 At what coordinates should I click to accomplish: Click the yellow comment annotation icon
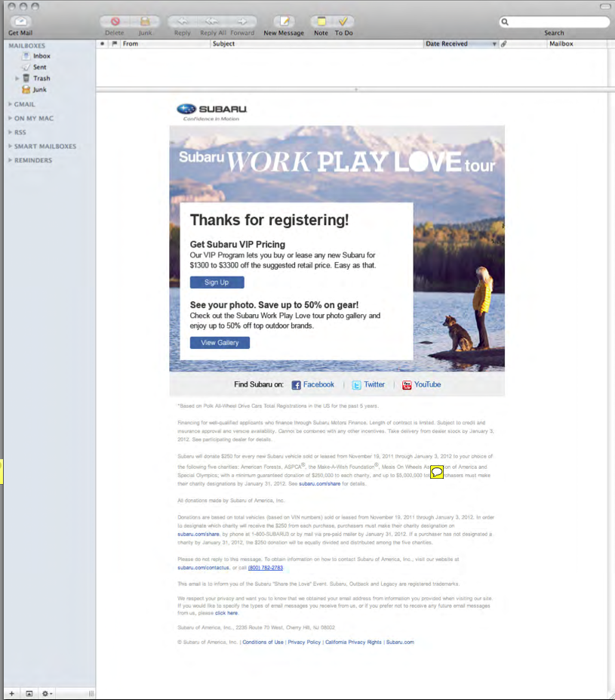coord(437,472)
